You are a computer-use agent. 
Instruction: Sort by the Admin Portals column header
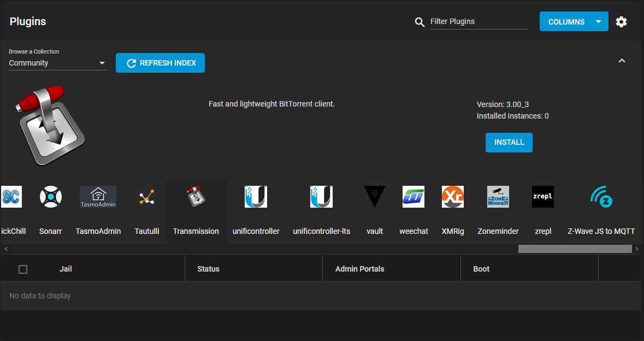click(360, 269)
